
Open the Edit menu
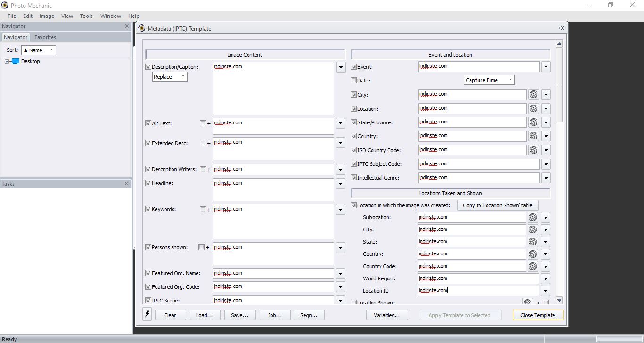pos(28,16)
